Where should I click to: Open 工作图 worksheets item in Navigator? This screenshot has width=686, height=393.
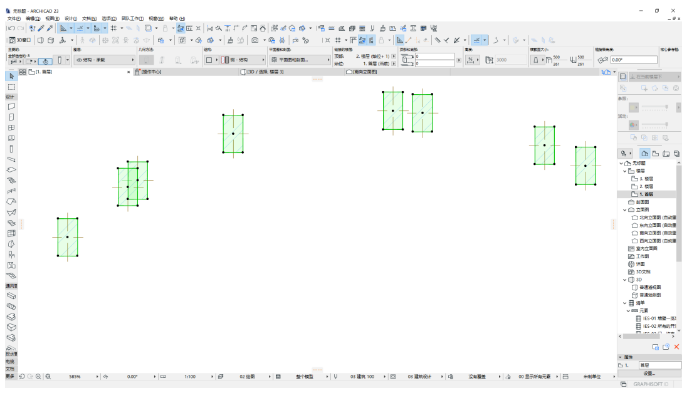click(x=639, y=256)
